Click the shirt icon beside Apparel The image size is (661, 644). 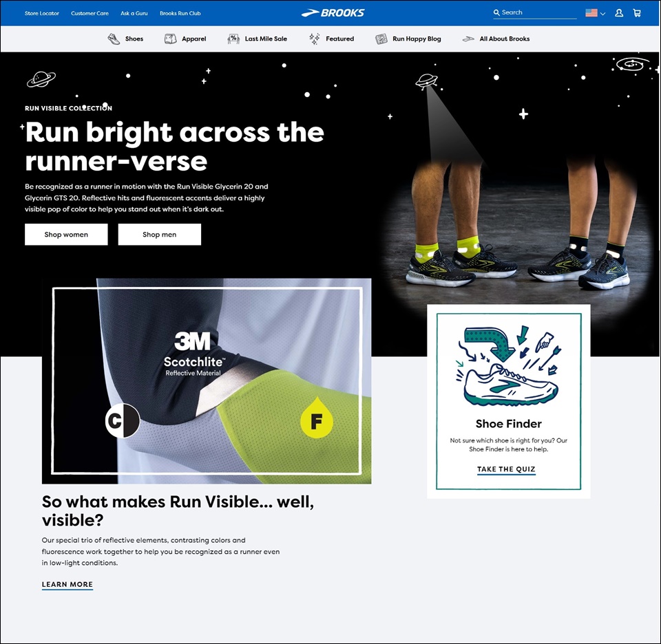170,39
